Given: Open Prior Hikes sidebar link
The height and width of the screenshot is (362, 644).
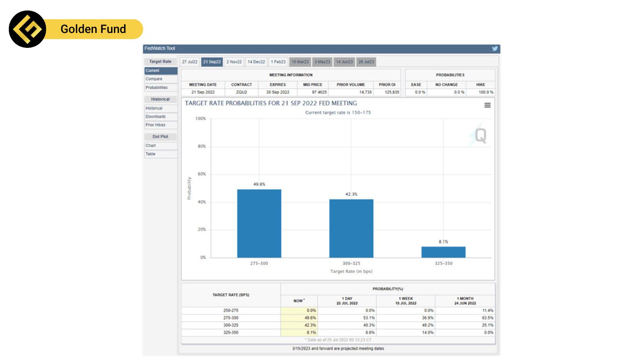Looking at the screenshot, I should tap(161, 125).
